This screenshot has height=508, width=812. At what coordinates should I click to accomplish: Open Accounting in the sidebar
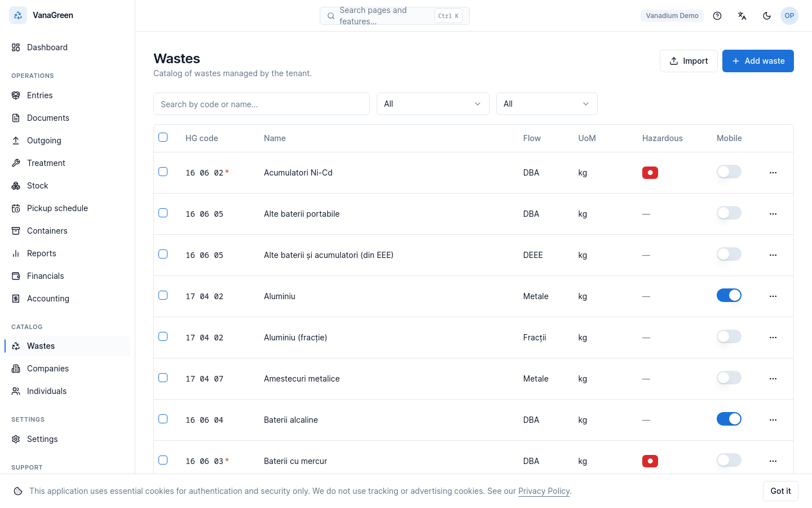(x=67, y=299)
